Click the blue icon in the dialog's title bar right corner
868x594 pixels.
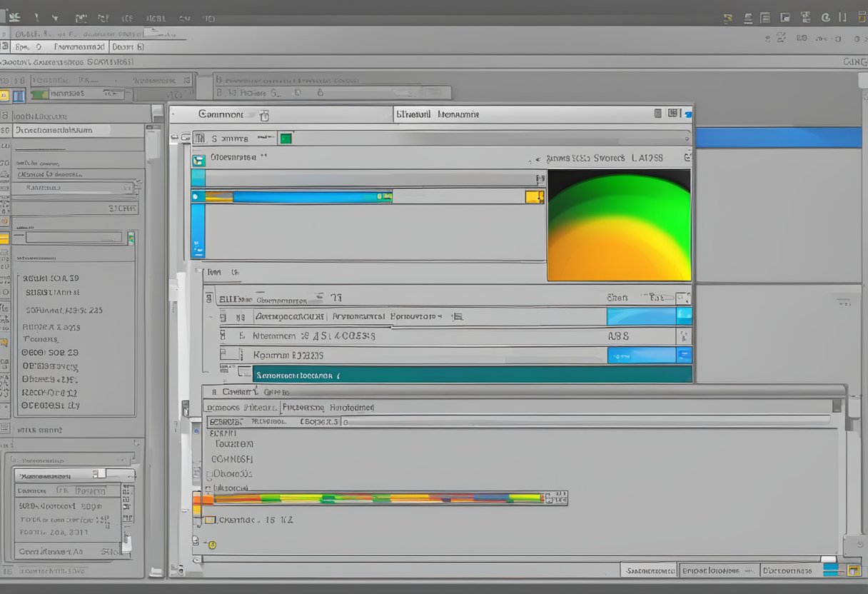tap(687, 114)
